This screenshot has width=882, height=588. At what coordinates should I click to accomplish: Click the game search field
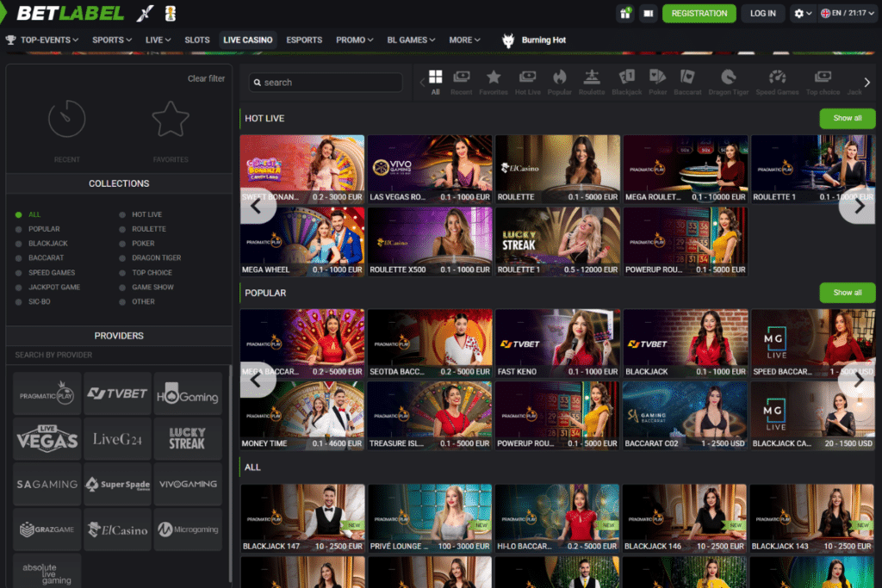click(326, 83)
